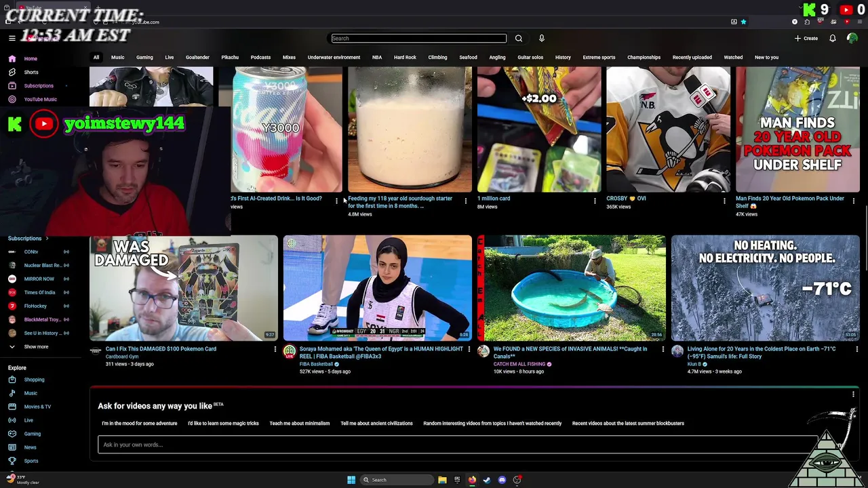The width and height of the screenshot is (868, 488).
Task: Open Epic Games Launcher from taskbar
Action: click(x=457, y=480)
